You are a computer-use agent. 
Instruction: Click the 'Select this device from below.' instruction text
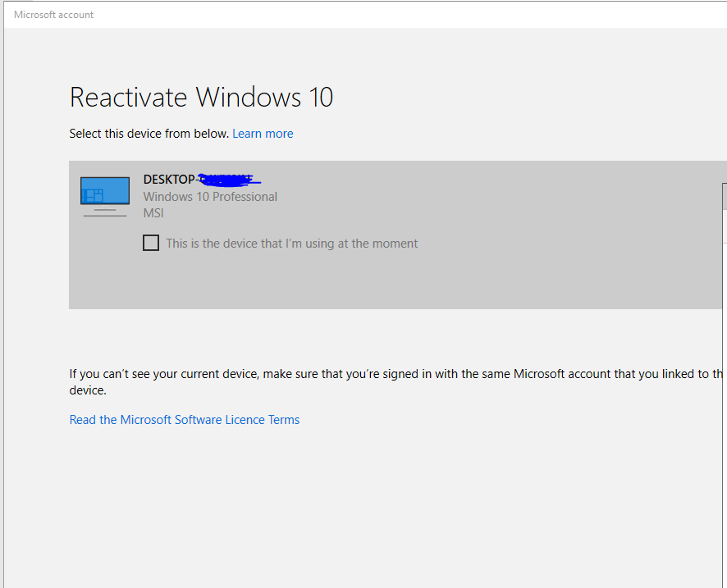pos(149,134)
